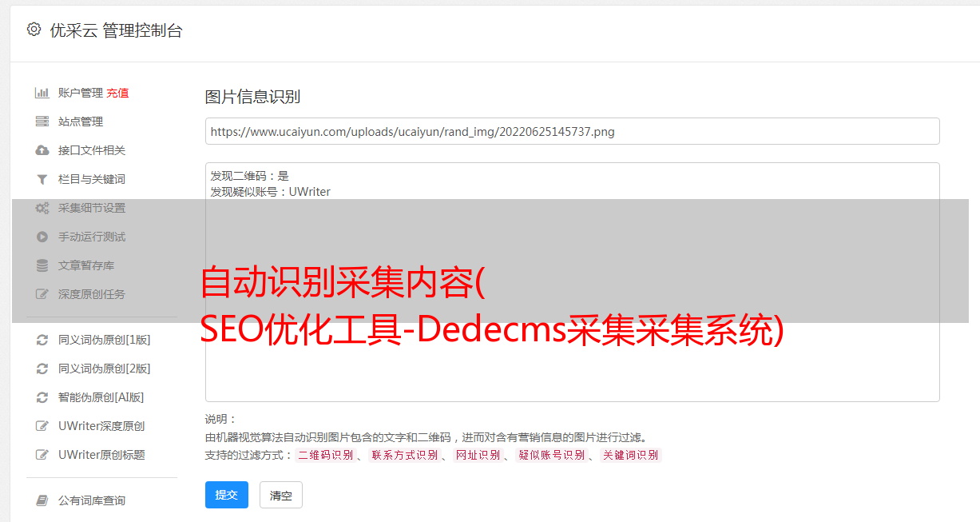Click inside the recognition result text area
Screen dimensions: 980x522
coord(572,282)
